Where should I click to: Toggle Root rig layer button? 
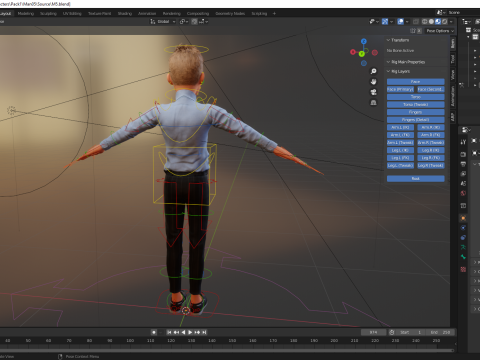point(416,179)
